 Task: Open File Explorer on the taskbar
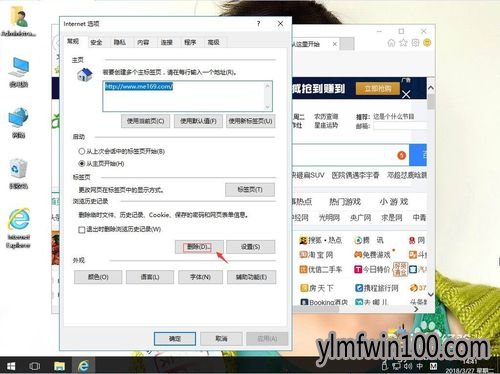59,366
